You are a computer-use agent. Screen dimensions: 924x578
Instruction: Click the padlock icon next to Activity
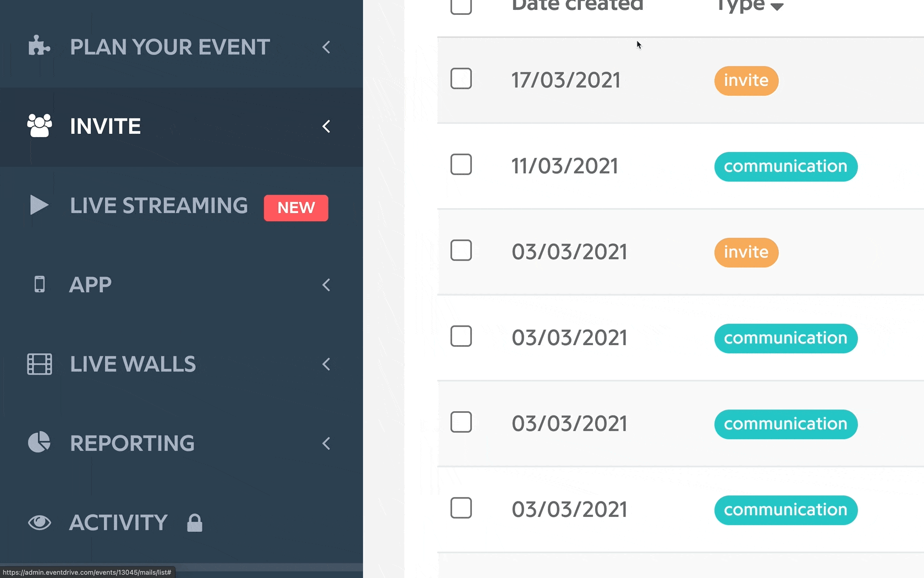tap(195, 522)
